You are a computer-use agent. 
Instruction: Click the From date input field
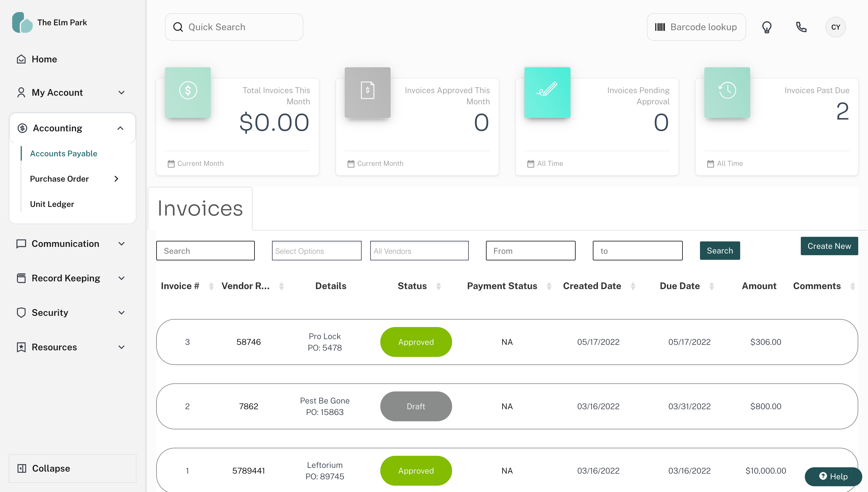pyautogui.click(x=530, y=251)
